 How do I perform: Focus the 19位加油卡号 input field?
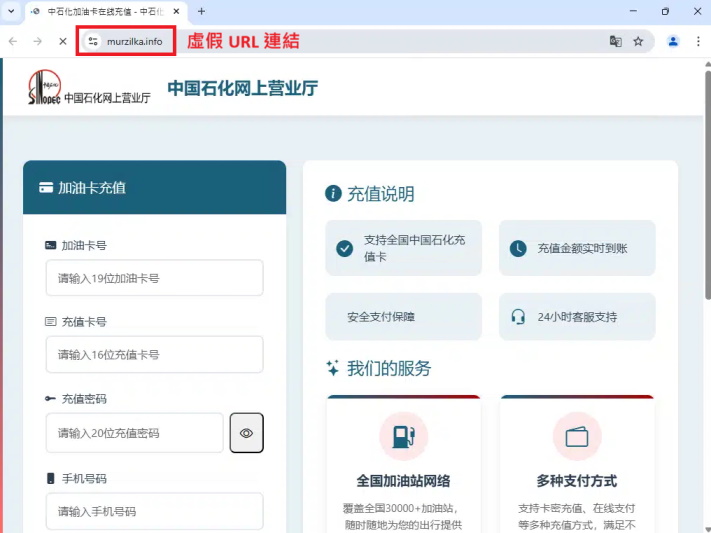(x=155, y=278)
